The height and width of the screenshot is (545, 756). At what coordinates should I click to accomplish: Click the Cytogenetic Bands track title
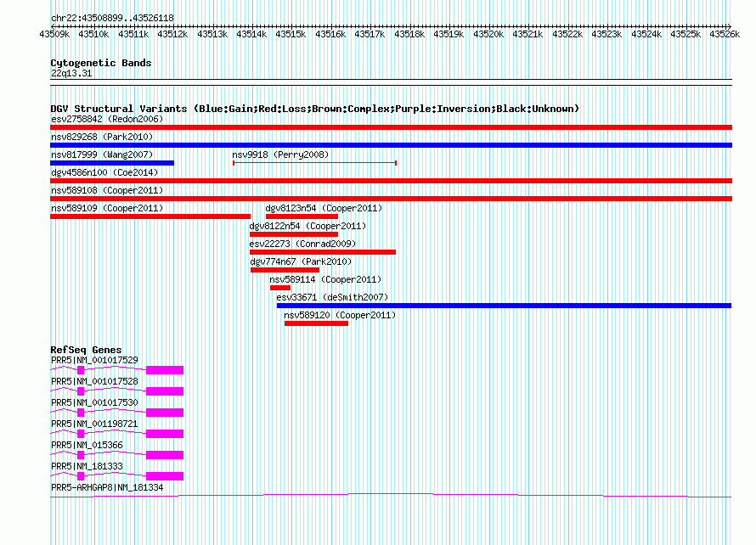click(101, 63)
